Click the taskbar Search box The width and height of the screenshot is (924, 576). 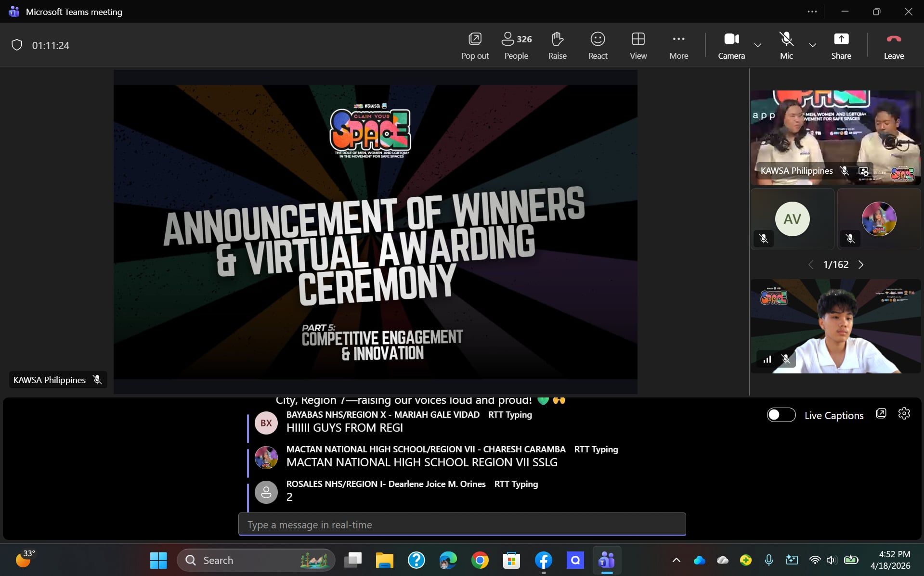pyautogui.click(x=256, y=560)
